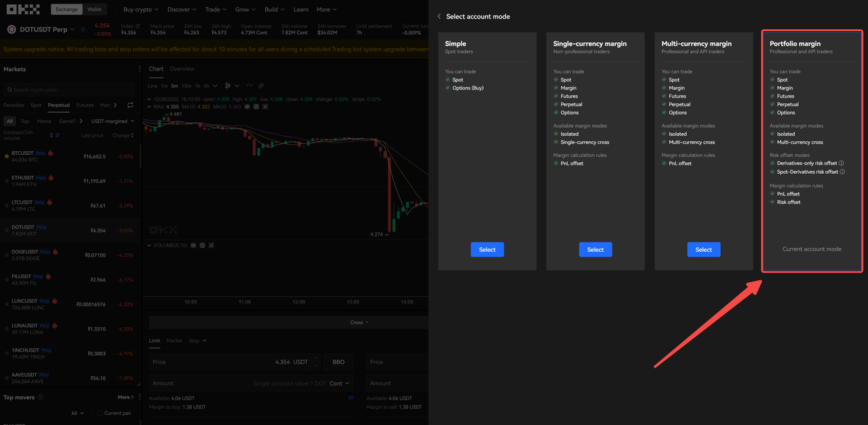Unfavorite BTCUSDT with its star
Viewport: 868px width, 425px height.
coord(7,156)
